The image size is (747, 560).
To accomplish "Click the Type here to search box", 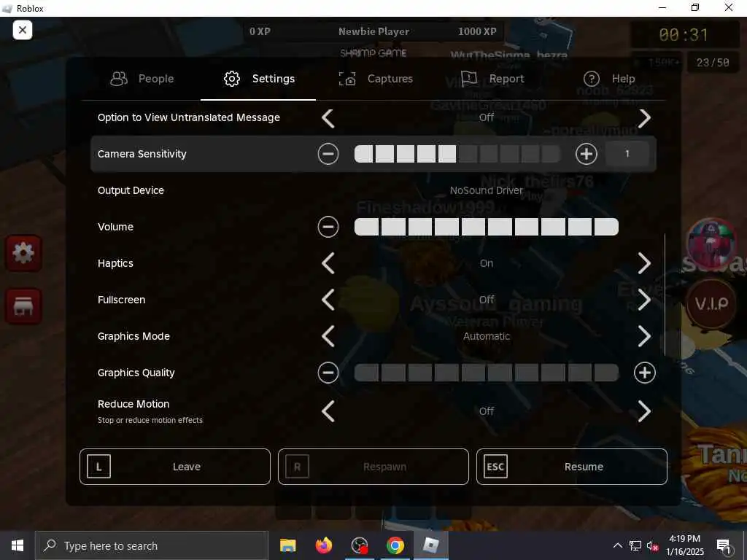I will 152,545.
